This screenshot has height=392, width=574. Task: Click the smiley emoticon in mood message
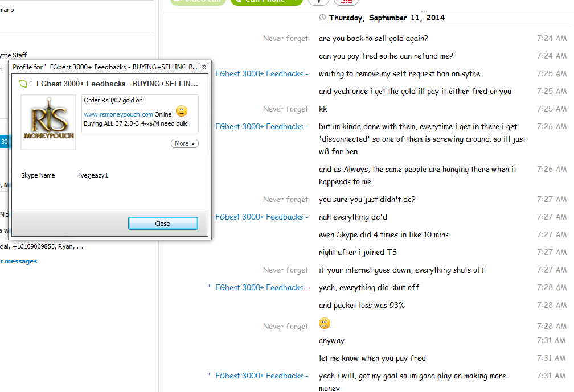pos(182,111)
